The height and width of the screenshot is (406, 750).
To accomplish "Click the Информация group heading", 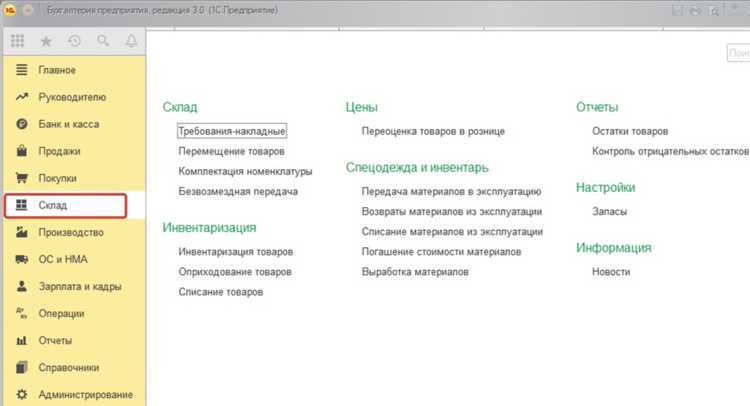I will tap(614, 248).
